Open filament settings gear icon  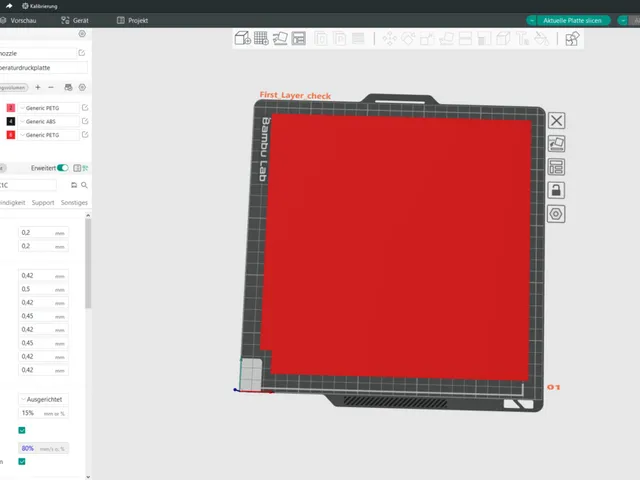tap(82, 87)
